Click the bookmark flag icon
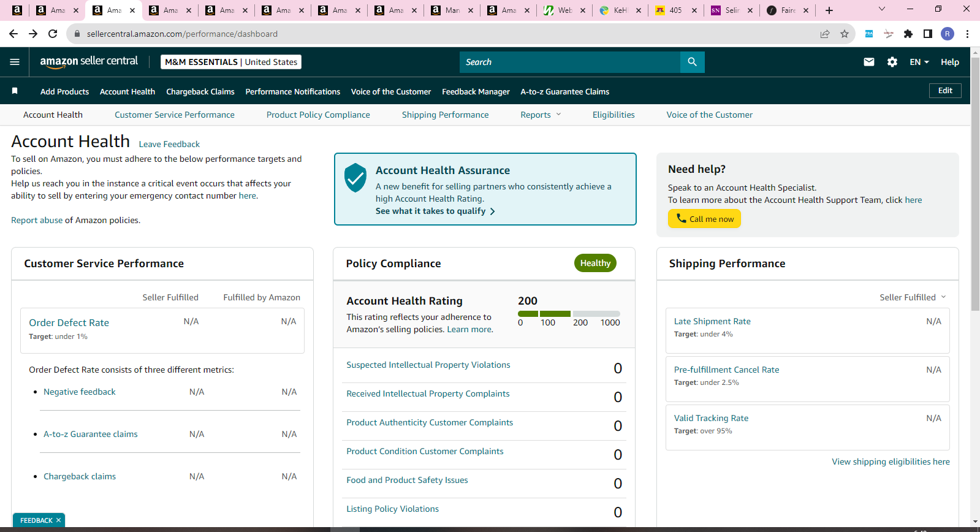Screen dimensions: 980x532 (x=15, y=91)
